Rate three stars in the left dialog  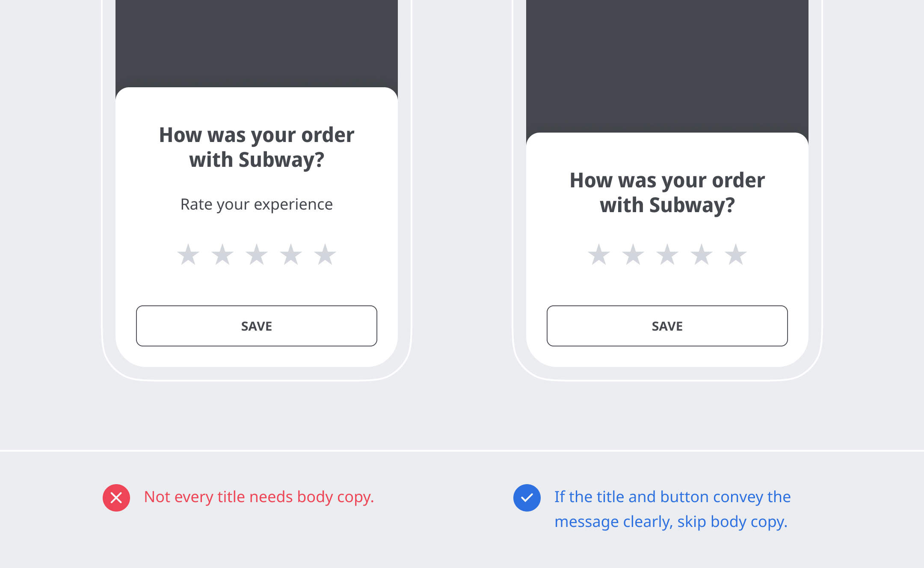tap(257, 255)
